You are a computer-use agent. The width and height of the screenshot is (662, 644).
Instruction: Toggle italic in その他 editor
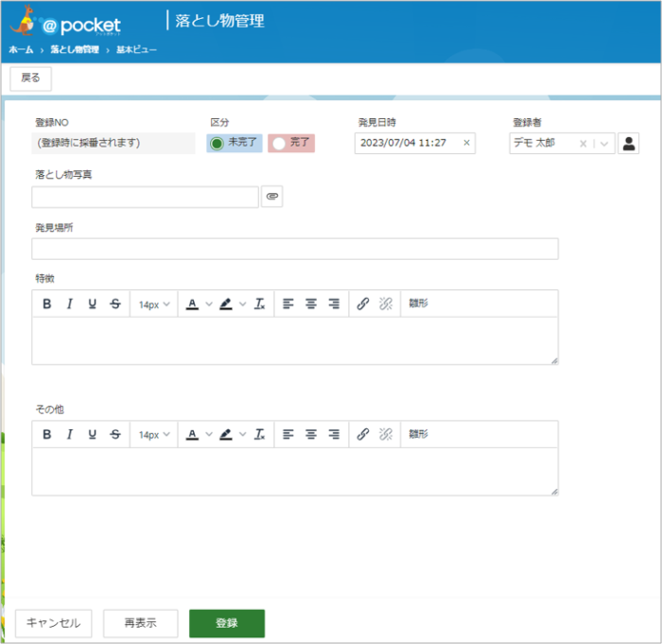[x=70, y=434]
